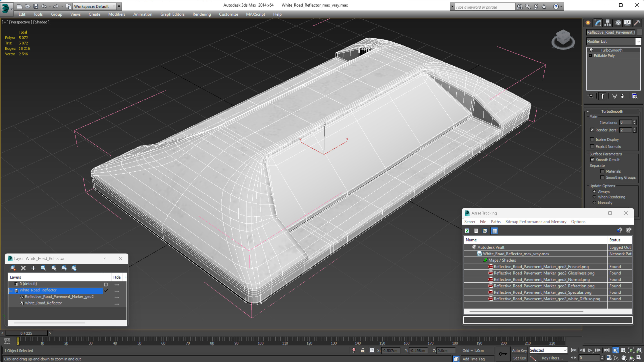Refresh the Asset Tracking list

pos(467,231)
